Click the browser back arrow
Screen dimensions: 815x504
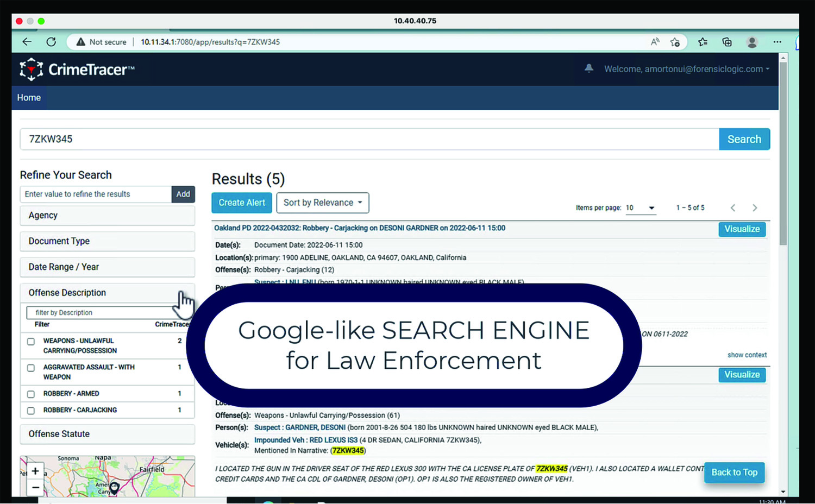pos(27,42)
